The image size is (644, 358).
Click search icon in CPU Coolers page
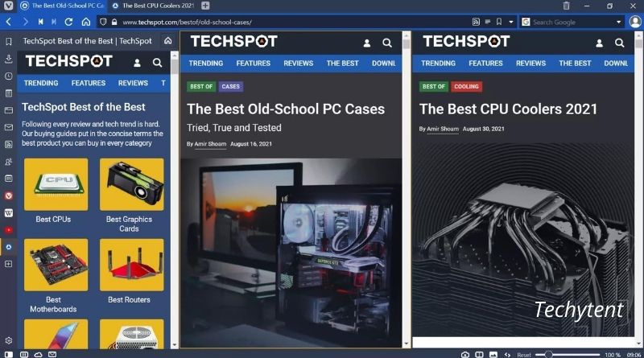[619, 43]
